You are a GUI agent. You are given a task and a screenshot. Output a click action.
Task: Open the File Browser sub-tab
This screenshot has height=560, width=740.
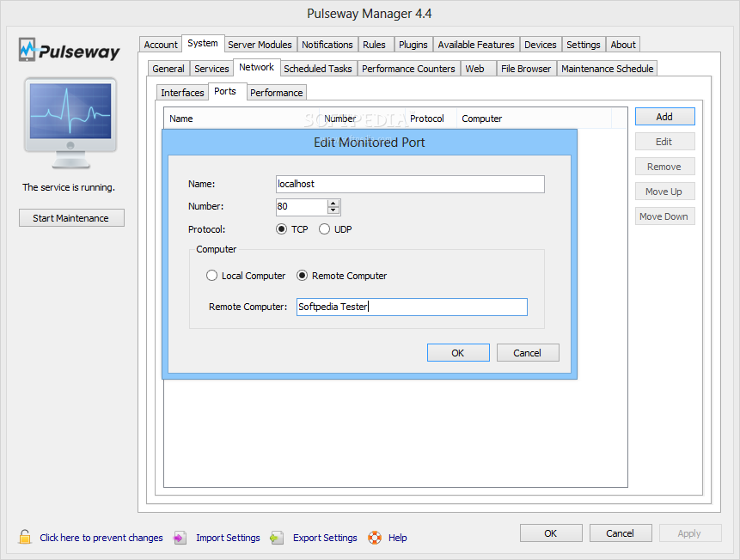click(526, 69)
